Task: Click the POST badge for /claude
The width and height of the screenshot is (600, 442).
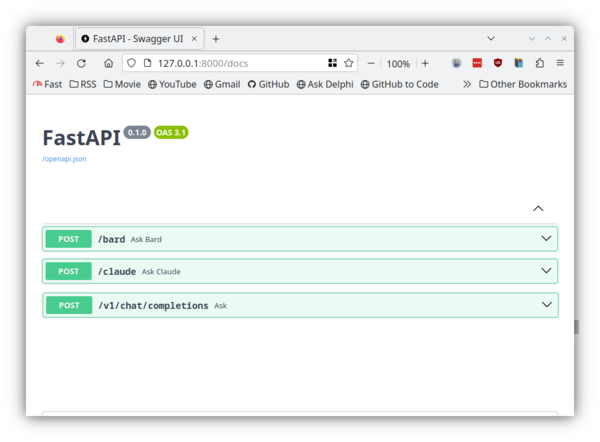Action: 68,271
